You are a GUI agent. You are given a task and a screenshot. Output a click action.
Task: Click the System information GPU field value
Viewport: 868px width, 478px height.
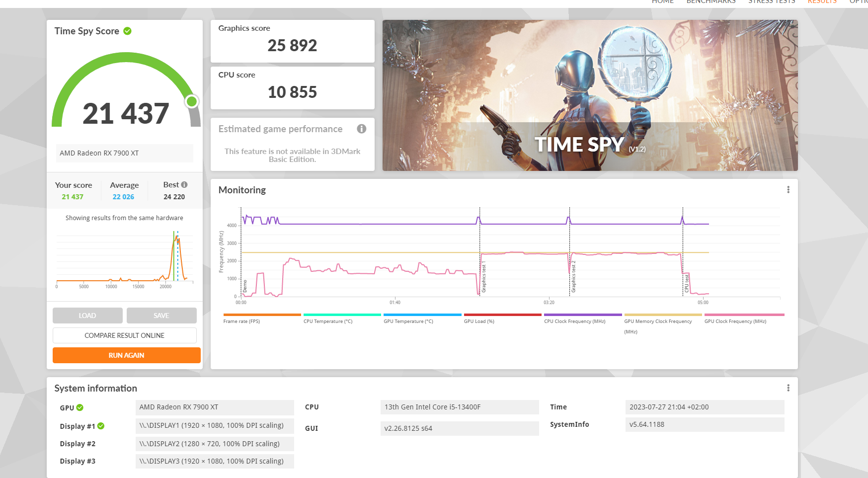(x=215, y=407)
